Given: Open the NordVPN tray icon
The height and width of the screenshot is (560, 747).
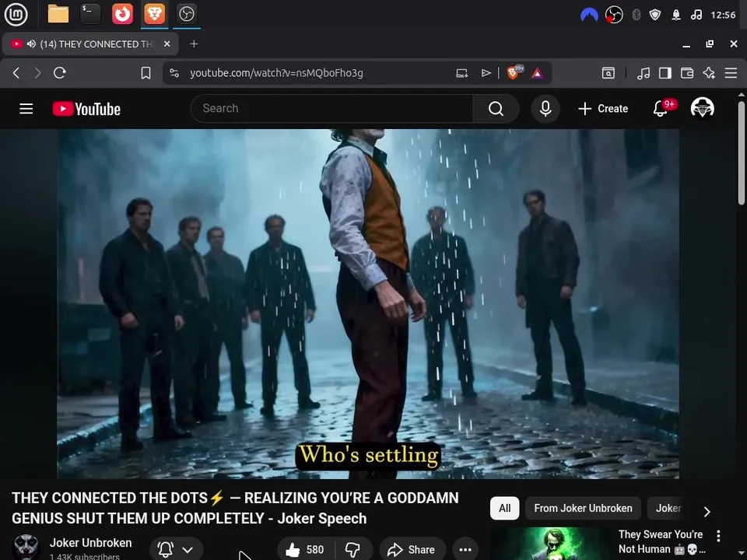Looking at the screenshot, I should [589, 16].
